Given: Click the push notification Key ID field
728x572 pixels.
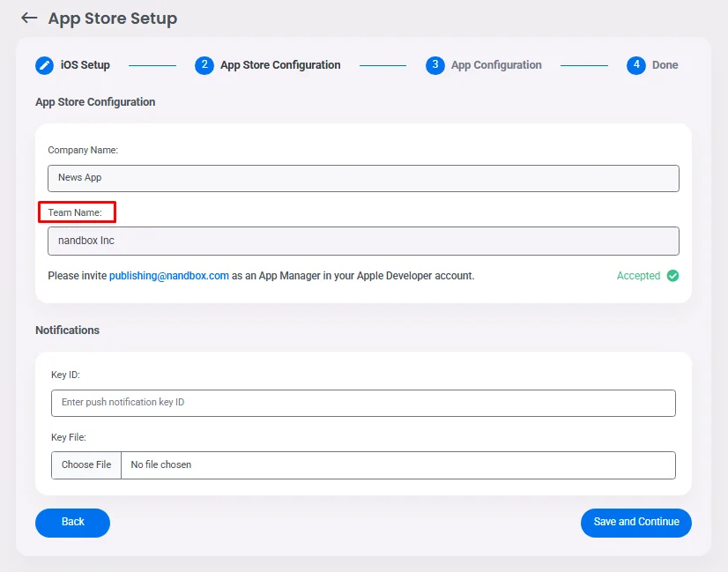Looking at the screenshot, I should [x=363, y=403].
